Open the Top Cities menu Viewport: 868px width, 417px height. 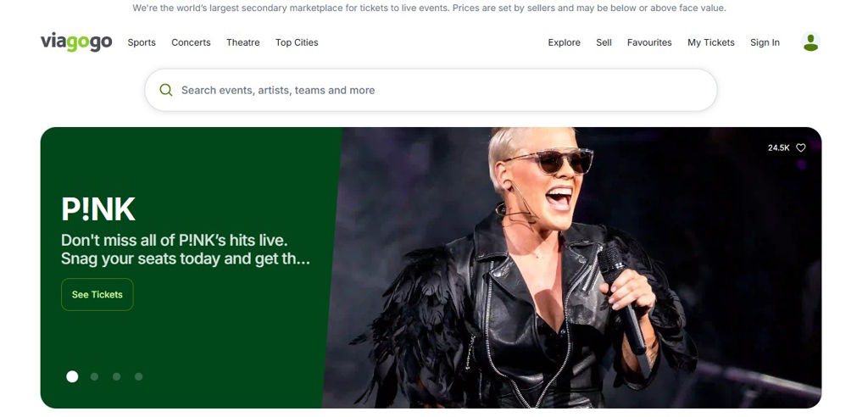click(x=297, y=42)
